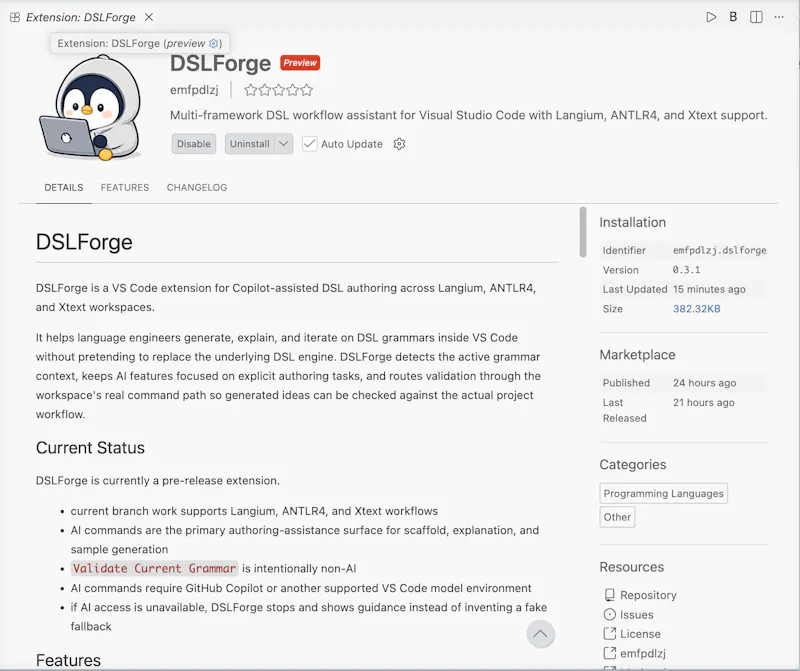Click the bold B icon in editor toolbar
This screenshot has width=800, height=671.
(733, 17)
